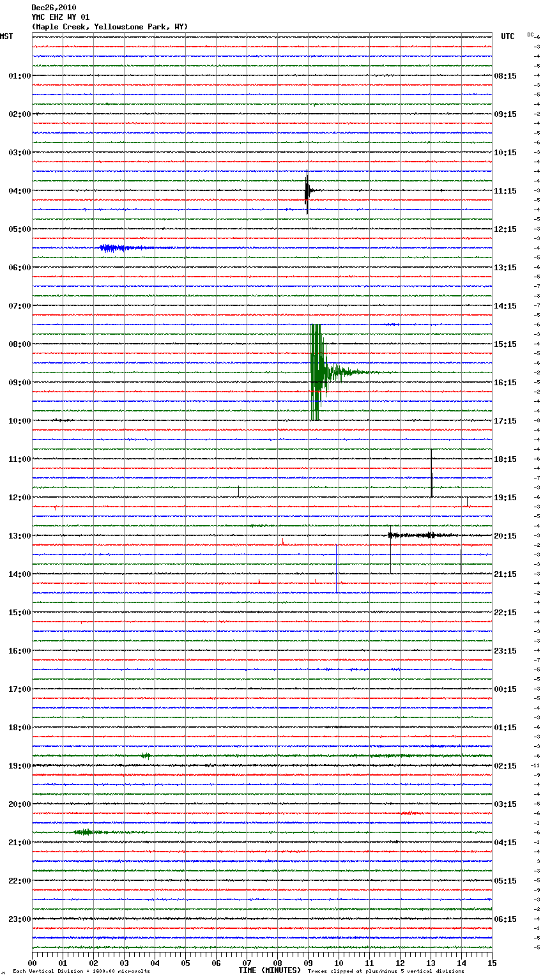Select the 21:00 MST time label
Viewport: 543px width, 980px height.
pyautogui.click(x=19, y=843)
